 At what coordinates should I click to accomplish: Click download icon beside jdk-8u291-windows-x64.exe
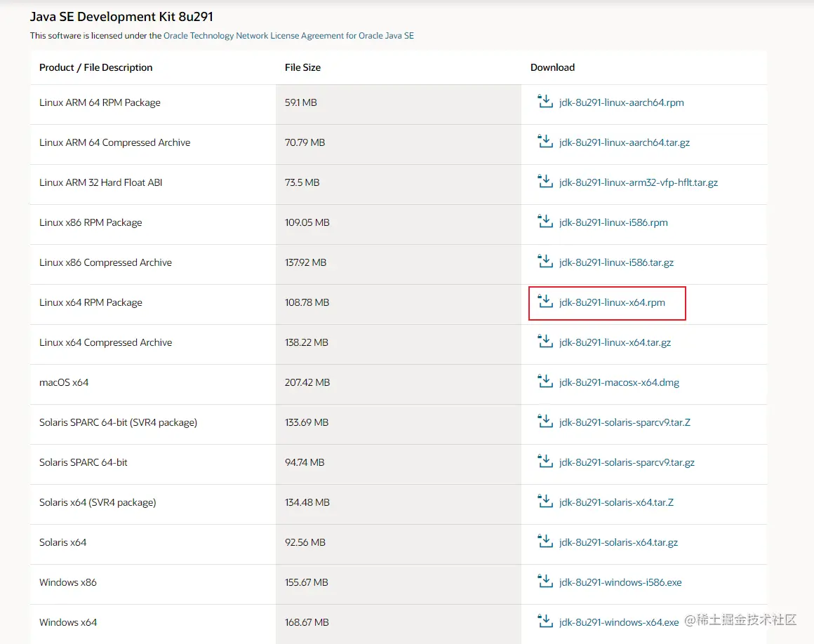pyautogui.click(x=545, y=620)
